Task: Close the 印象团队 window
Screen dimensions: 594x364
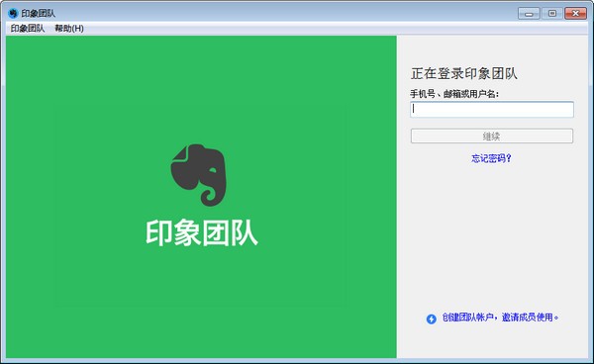Action: tap(575, 14)
